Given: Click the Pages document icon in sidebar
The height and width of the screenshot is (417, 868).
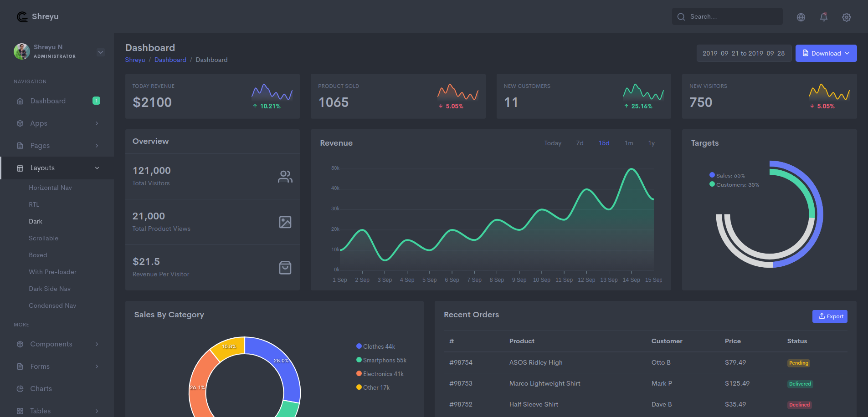Looking at the screenshot, I should (x=20, y=146).
